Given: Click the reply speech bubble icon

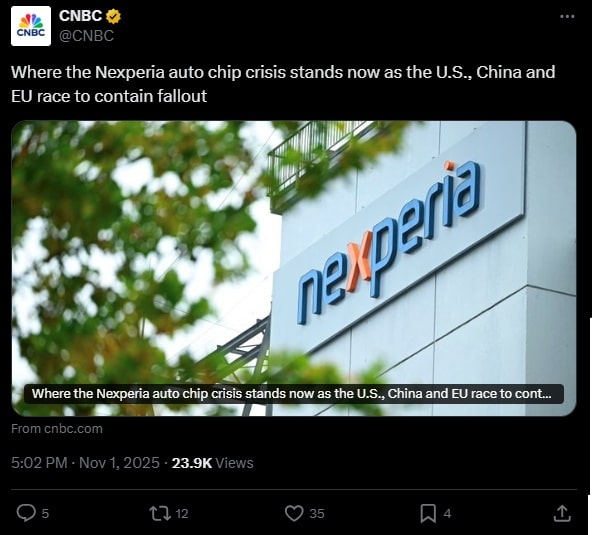Looking at the screenshot, I should 26,513.
